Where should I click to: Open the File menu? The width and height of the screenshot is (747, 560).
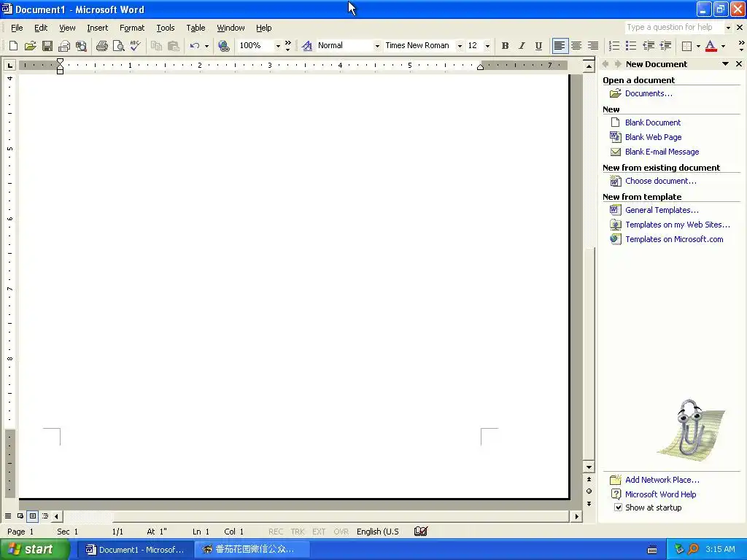[x=17, y=28]
